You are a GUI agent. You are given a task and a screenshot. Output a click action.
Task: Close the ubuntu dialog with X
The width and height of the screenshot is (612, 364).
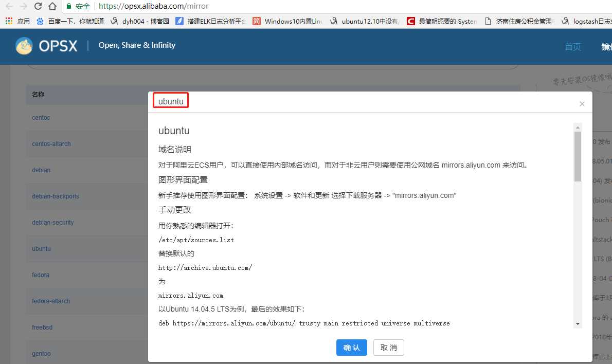point(582,104)
